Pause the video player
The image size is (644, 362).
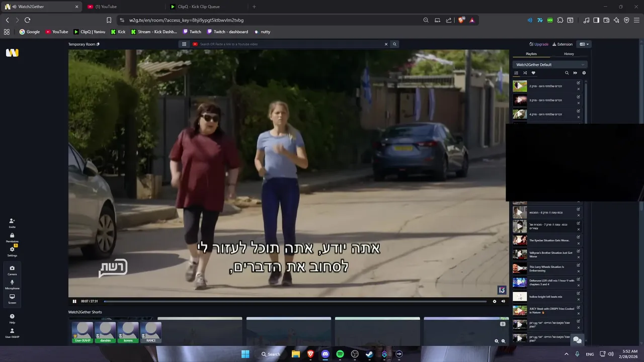click(74, 301)
